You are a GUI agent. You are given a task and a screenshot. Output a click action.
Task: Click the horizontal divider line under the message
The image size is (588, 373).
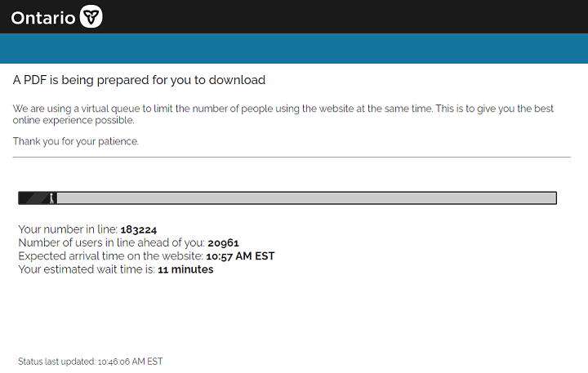292,157
